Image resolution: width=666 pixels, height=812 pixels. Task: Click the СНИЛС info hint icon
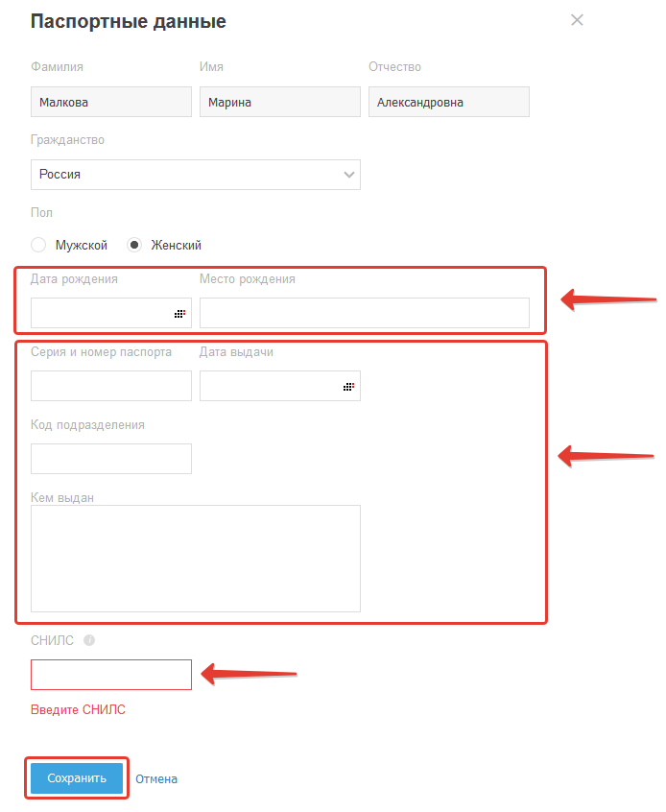coord(89,640)
